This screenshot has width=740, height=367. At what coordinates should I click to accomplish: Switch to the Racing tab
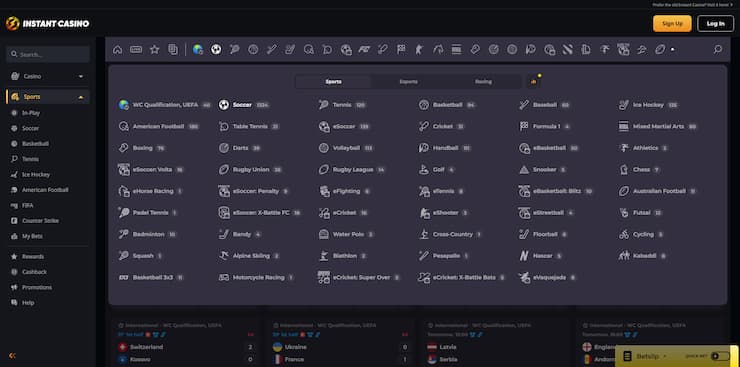(483, 82)
